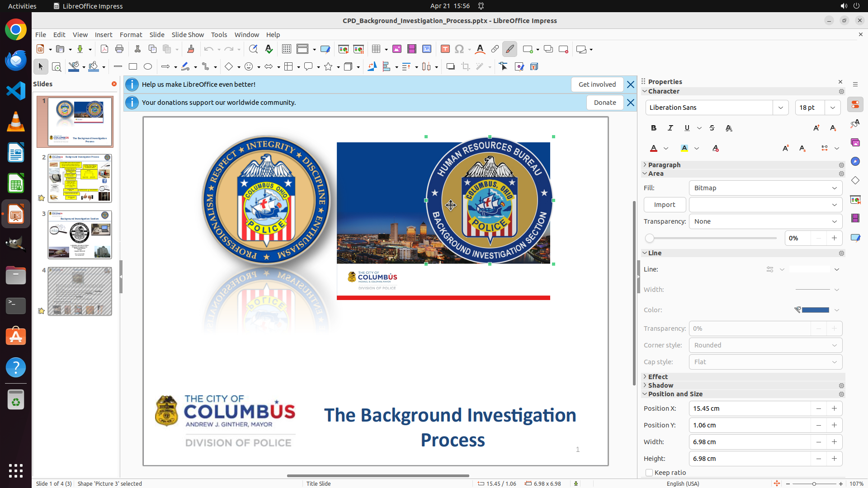Click the Export as PDF icon
This screenshot has width=868, height=488.
point(104,49)
